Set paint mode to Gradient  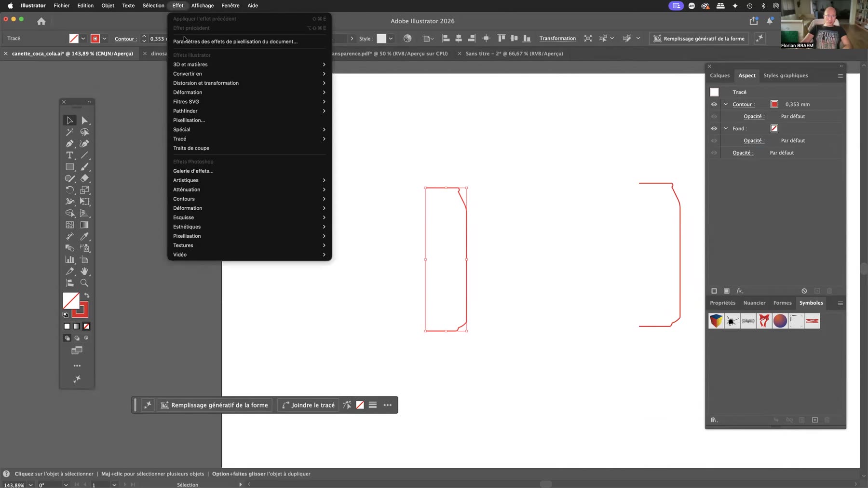point(77,326)
